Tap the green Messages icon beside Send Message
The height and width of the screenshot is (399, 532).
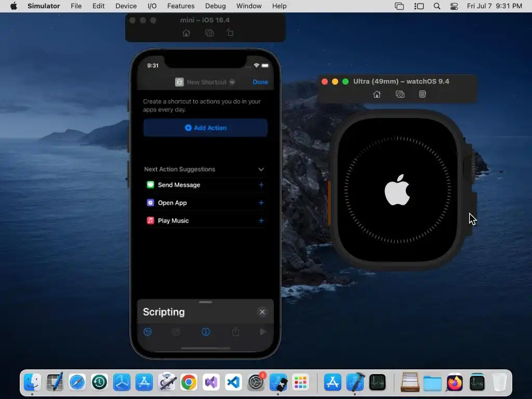(x=150, y=184)
